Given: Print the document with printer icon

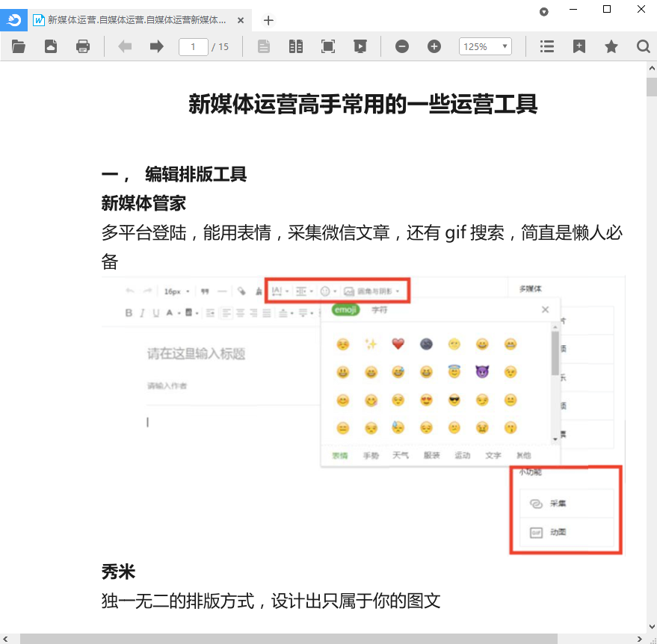Looking at the screenshot, I should tap(83, 46).
